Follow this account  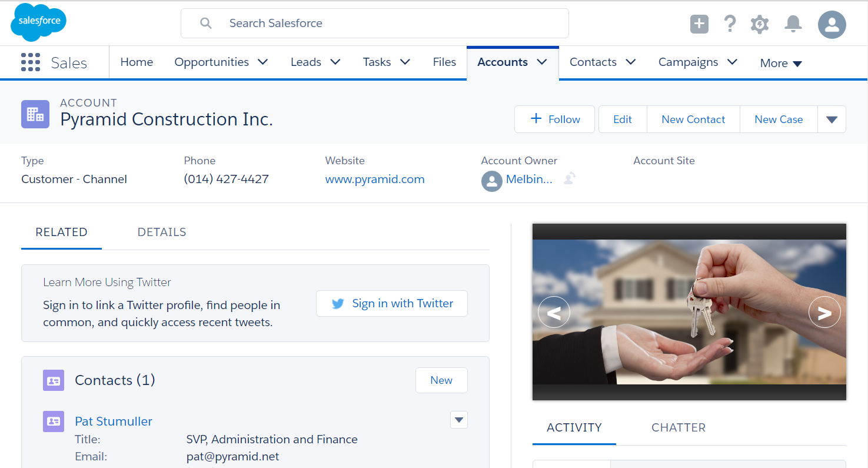[555, 120]
